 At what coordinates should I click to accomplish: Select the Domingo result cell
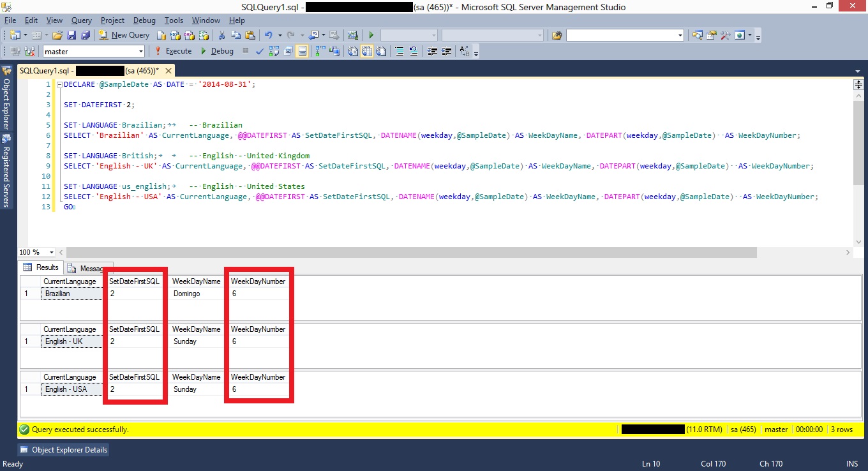[197, 294]
